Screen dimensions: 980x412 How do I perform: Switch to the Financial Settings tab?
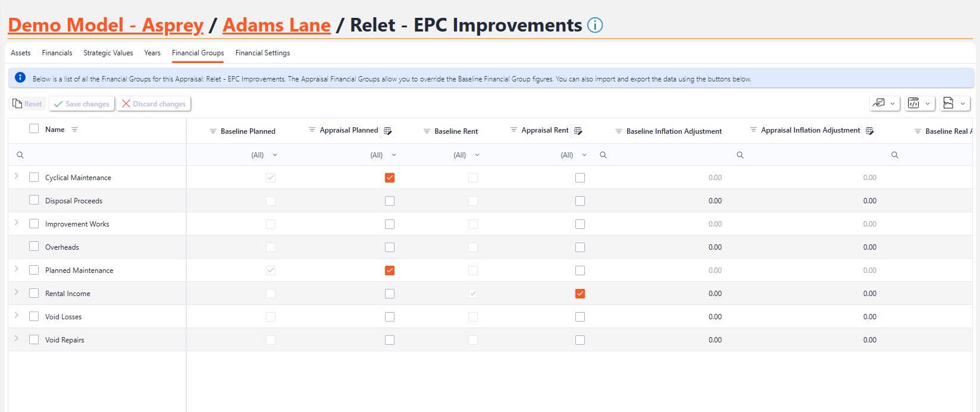tap(262, 53)
